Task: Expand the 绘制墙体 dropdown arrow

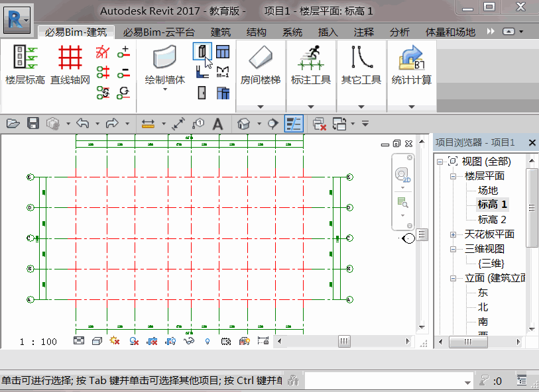Action: [165, 89]
